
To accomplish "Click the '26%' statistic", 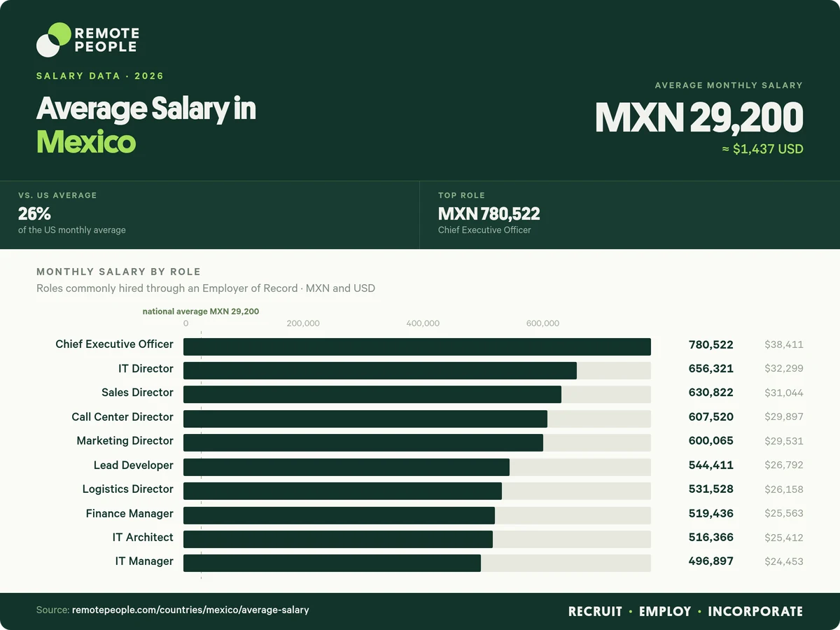I will pos(34,213).
